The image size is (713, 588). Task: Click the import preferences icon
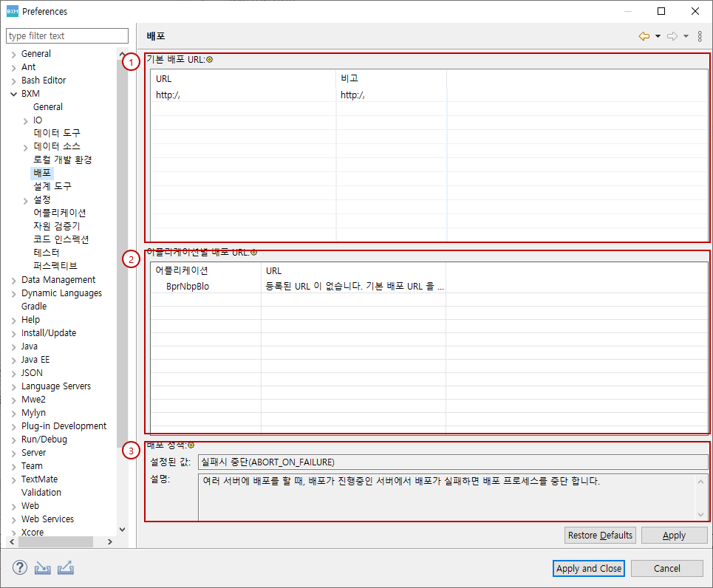point(43,567)
